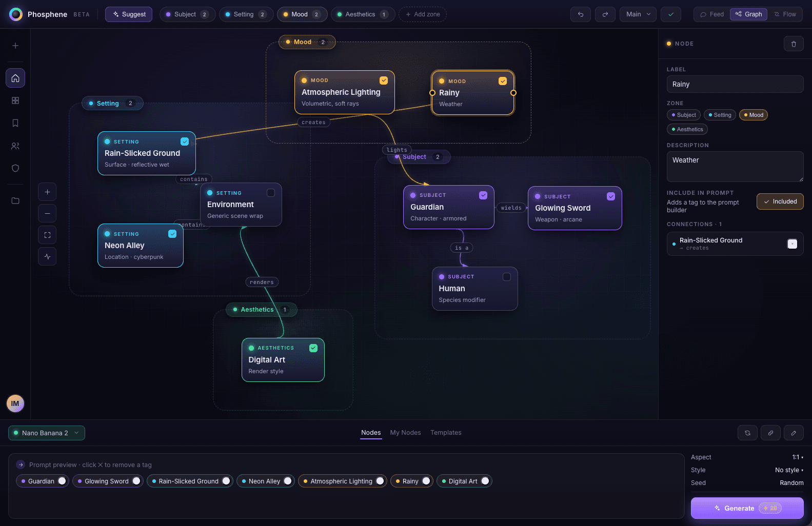Click the pencil edit icon in the bottom bar
The image size is (812, 526).
pyautogui.click(x=794, y=433)
